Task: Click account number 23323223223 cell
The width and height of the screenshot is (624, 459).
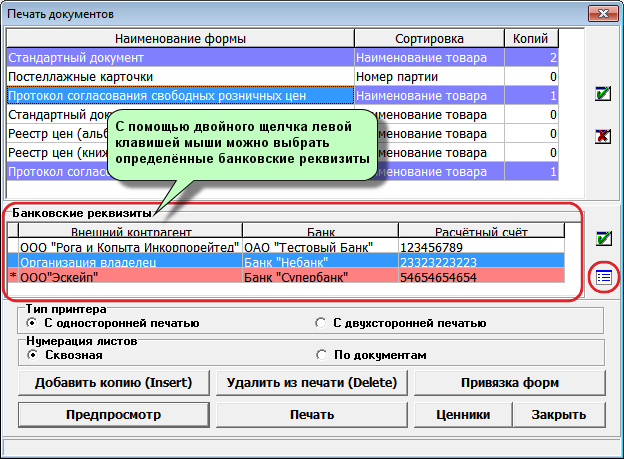Action: pos(482,262)
